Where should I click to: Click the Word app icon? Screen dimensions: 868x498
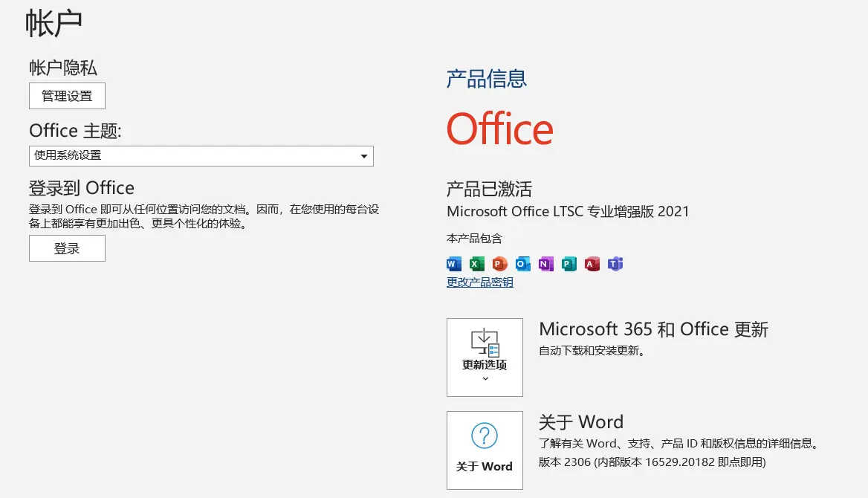click(454, 264)
